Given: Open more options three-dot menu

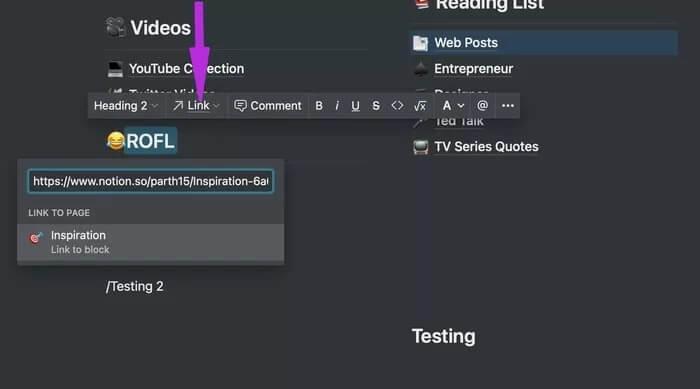Looking at the screenshot, I should point(508,106).
